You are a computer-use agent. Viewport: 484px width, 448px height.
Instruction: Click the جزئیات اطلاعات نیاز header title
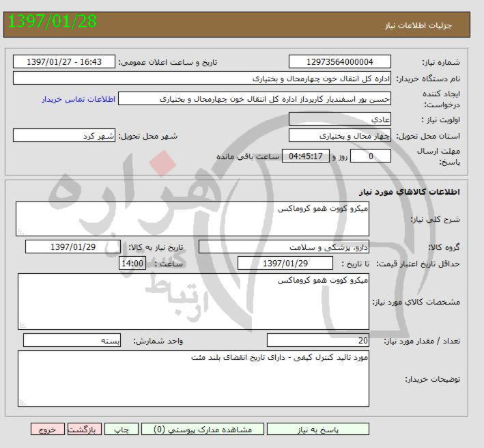[418, 26]
